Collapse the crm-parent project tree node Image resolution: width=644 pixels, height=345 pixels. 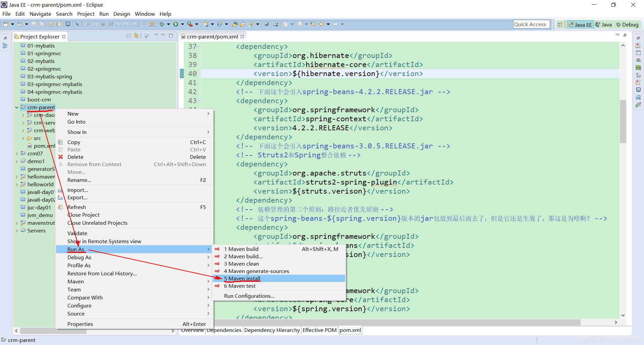pyautogui.click(x=16, y=108)
